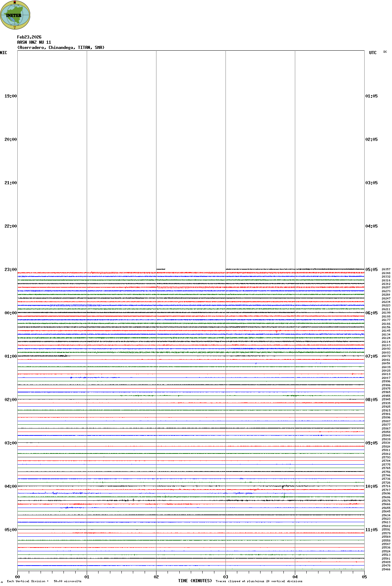Click the UTC time header
This screenshot has height=586, width=392.
click(x=373, y=53)
